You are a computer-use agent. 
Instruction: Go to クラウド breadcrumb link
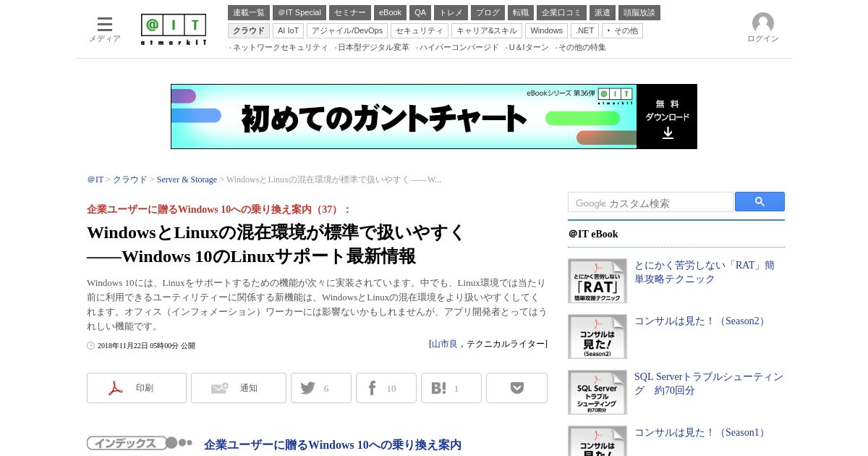point(129,180)
